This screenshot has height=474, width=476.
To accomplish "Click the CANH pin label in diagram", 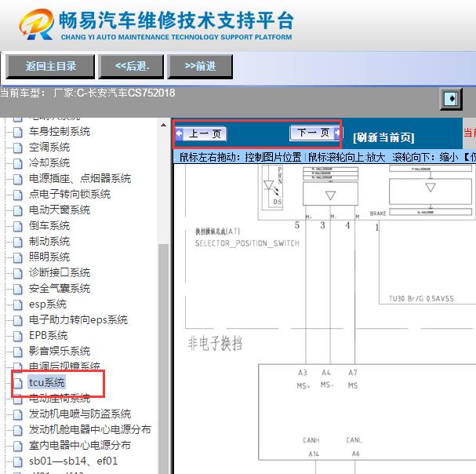I will click(x=311, y=440).
